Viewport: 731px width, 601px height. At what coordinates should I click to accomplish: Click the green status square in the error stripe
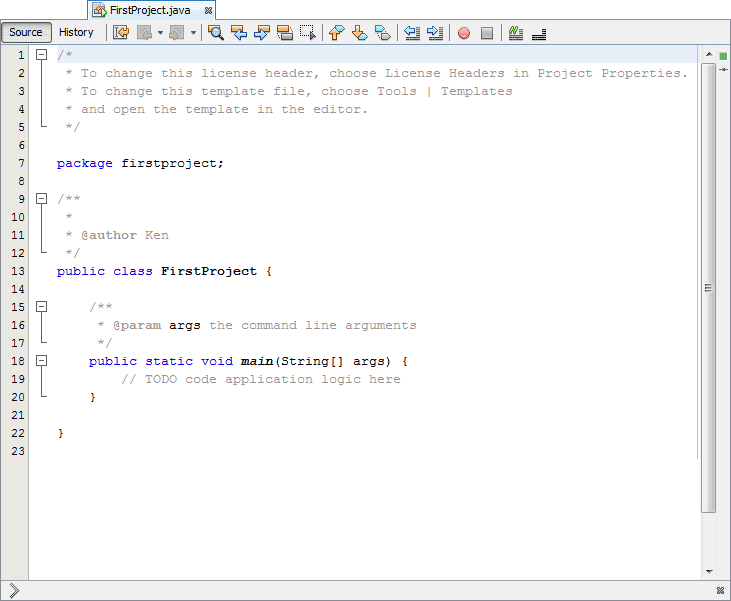pos(723,56)
